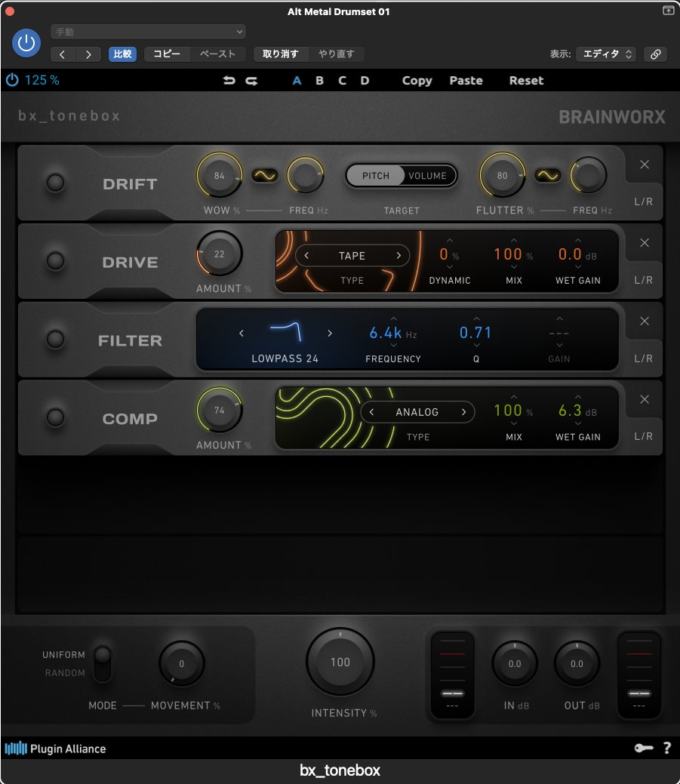Switch to settings slot C

tap(342, 81)
